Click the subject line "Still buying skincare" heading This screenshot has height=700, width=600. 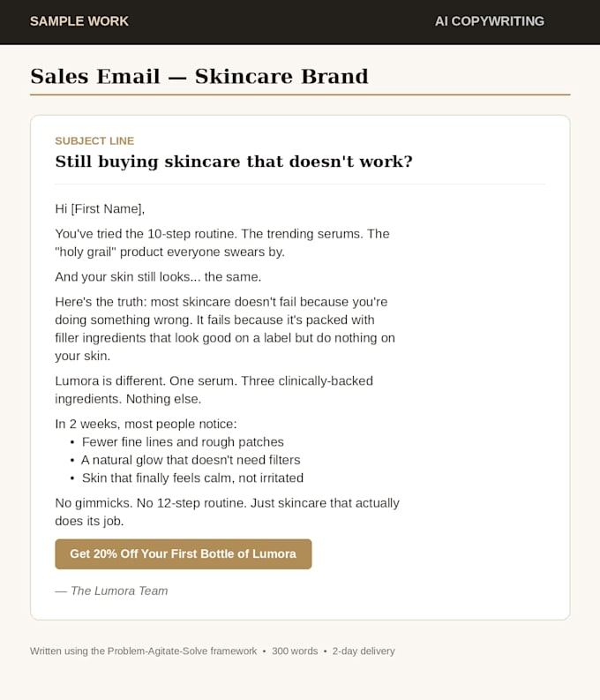(234, 162)
